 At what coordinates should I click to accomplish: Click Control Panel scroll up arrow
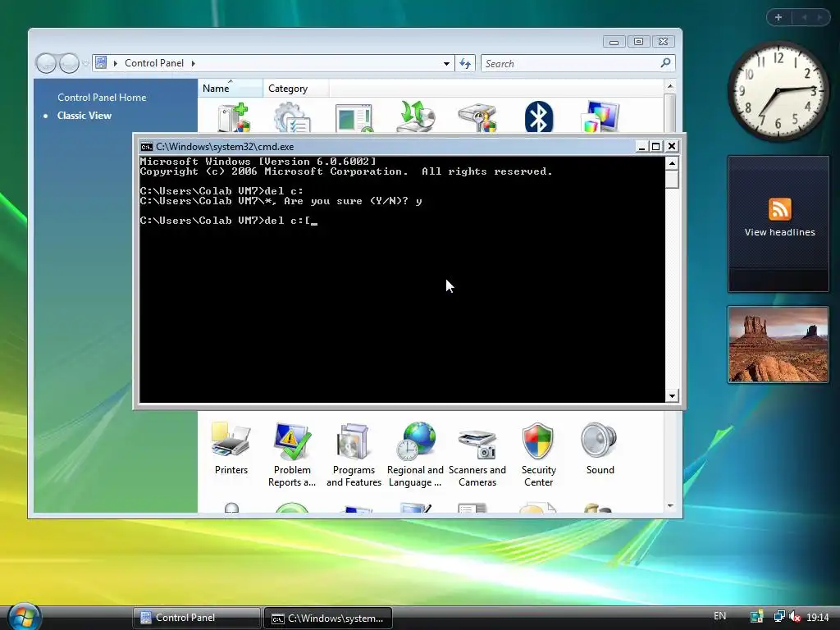click(x=670, y=86)
